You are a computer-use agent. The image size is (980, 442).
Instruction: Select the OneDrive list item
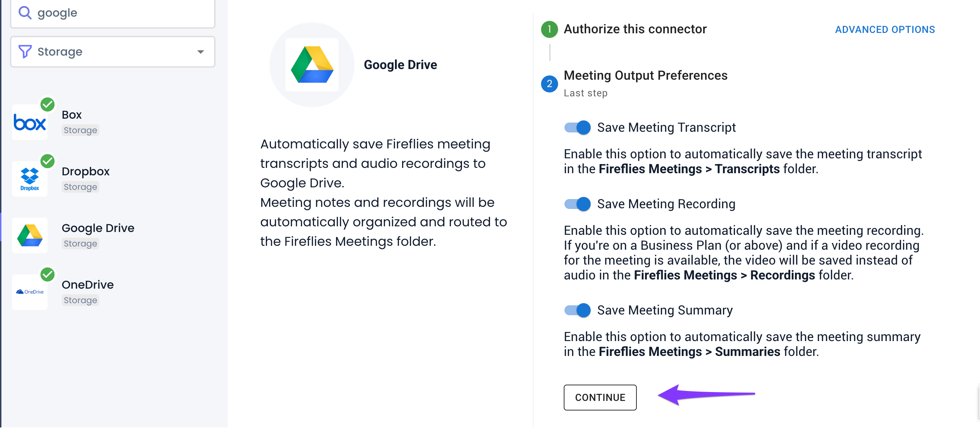tap(113, 292)
